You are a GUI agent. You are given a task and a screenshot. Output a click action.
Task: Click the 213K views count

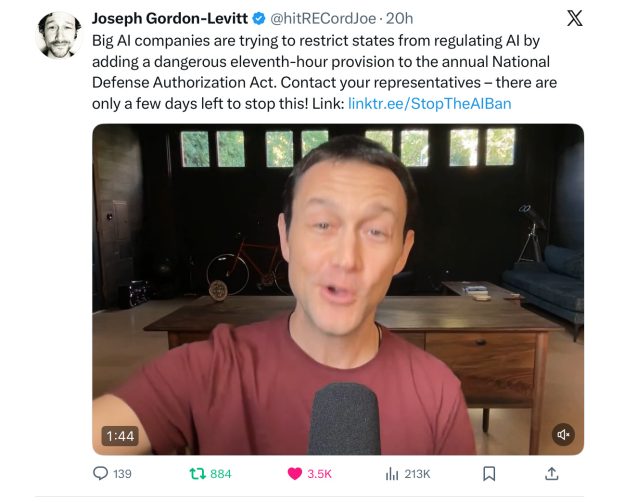click(x=417, y=474)
